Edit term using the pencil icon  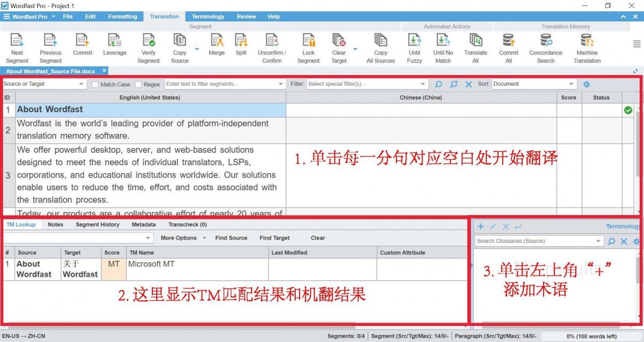tap(493, 227)
